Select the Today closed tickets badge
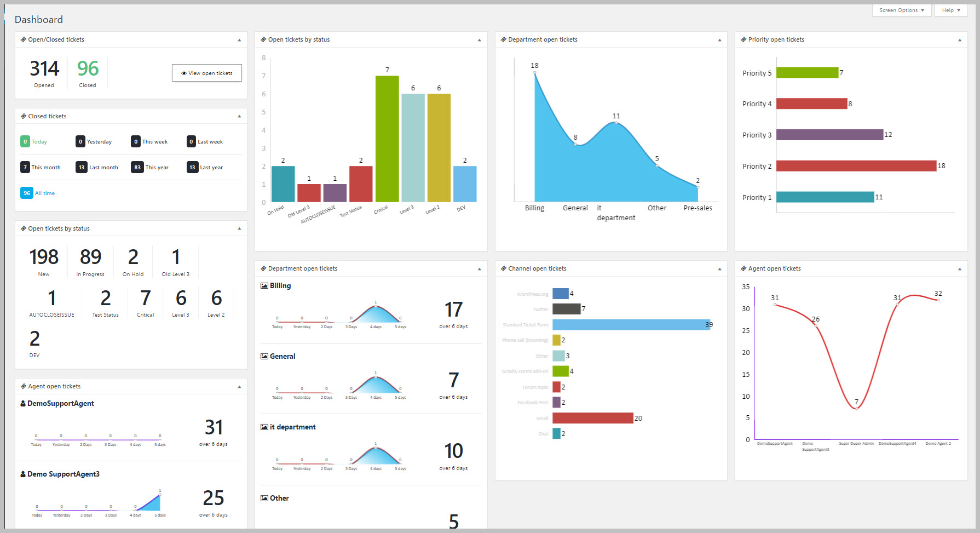The height and width of the screenshot is (533, 980). tap(25, 141)
